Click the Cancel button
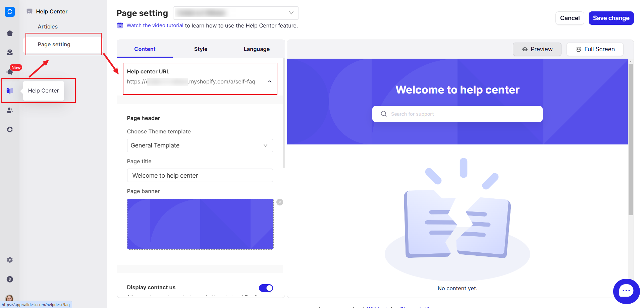The height and width of the screenshot is (308, 644). tap(570, 18)
